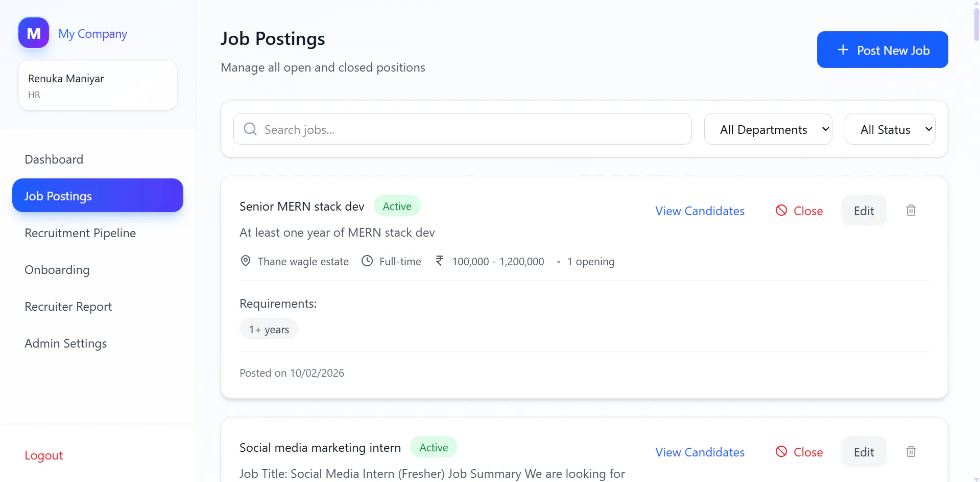Log out of the account
The height and width of the screenshot is (482, 980).
tap(44, 455)
